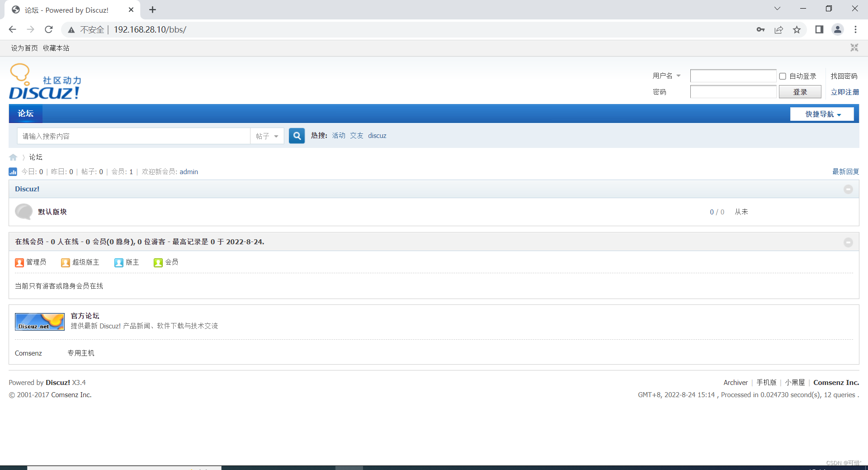Open the Discuz! category title link
Image resolution: width=868 pixels, height=470 pixels.
click(x=27, y=189)
